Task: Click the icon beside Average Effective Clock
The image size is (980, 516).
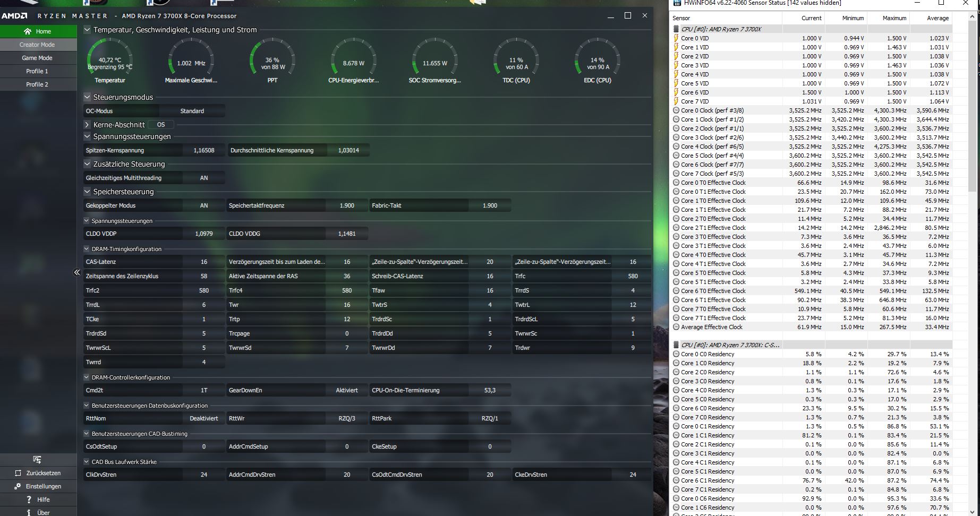Action: coord(676,327)
